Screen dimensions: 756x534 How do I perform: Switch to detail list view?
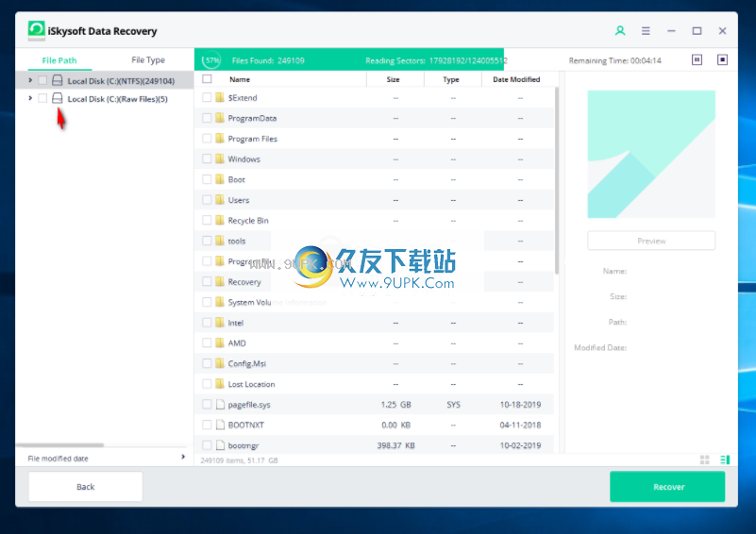[x=725, y=459]
